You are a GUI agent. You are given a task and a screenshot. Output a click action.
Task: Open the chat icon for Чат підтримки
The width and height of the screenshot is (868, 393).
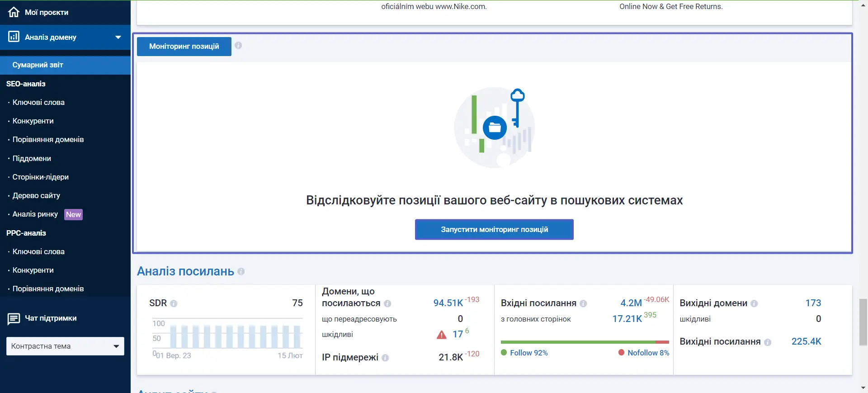tap(14, 319)
